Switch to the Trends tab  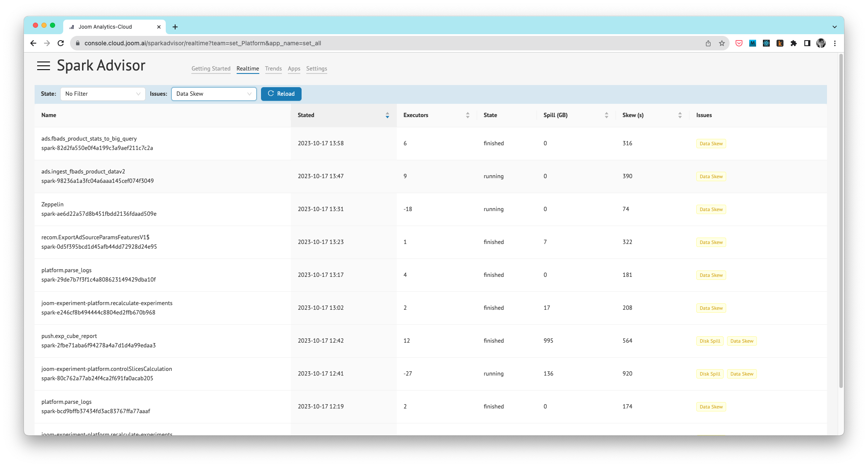[x=273, y=68]
